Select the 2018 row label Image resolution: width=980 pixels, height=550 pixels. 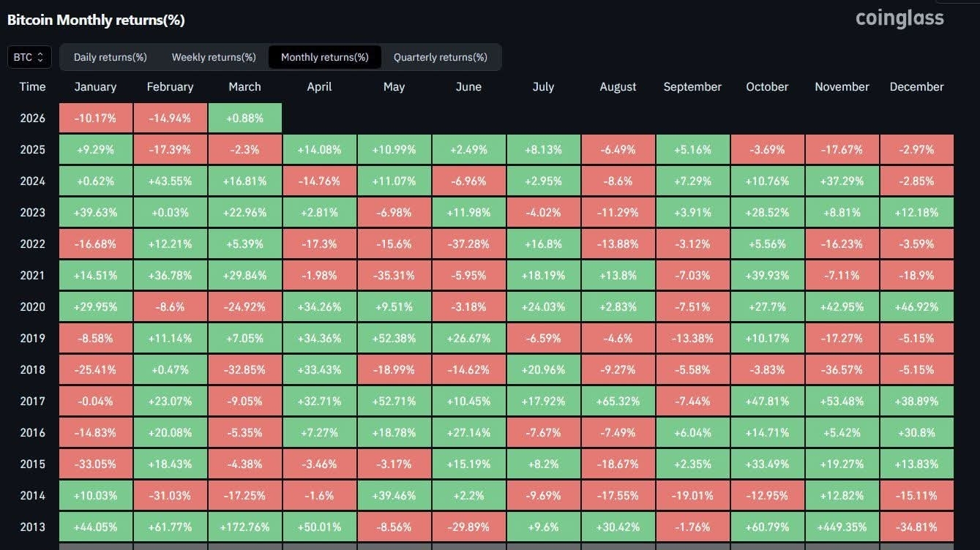tap(32, 369)
